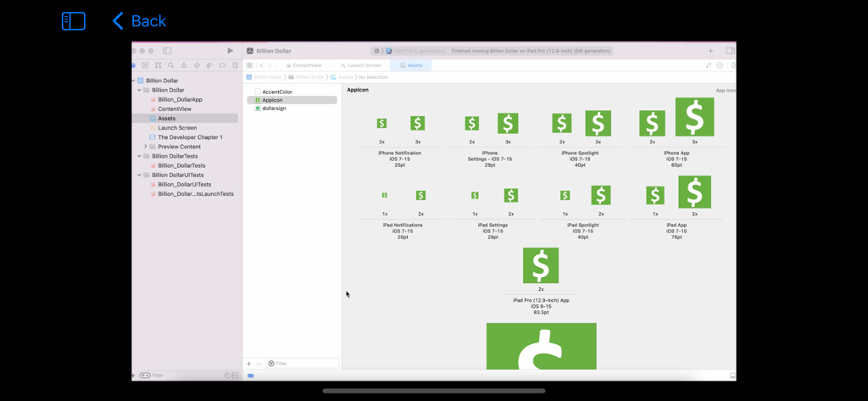Open the debug navigator icon
Screen dimensions: 868x401
click(209, 65)
